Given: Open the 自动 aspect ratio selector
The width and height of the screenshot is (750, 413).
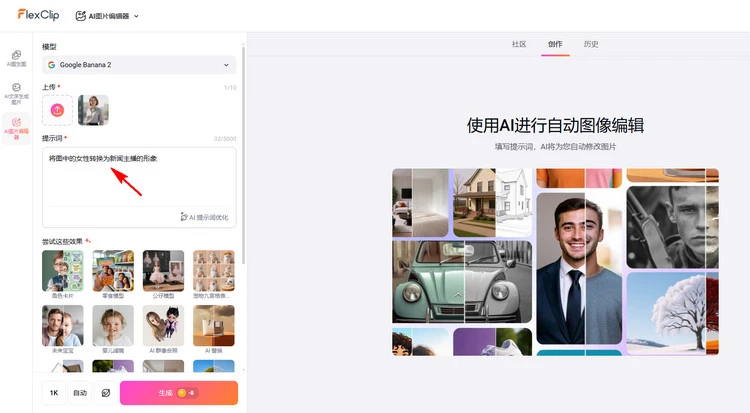Looking at the screenshot, I should click(80, 393).
